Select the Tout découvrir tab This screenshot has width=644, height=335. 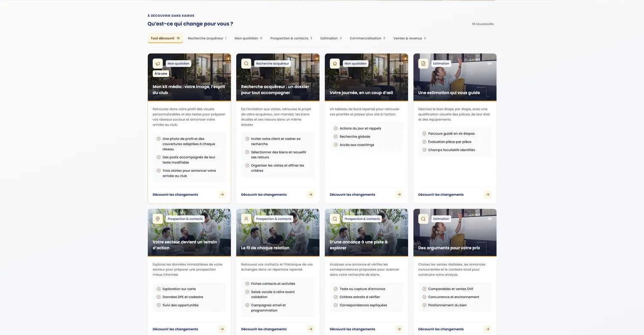[x=165, y=38]
